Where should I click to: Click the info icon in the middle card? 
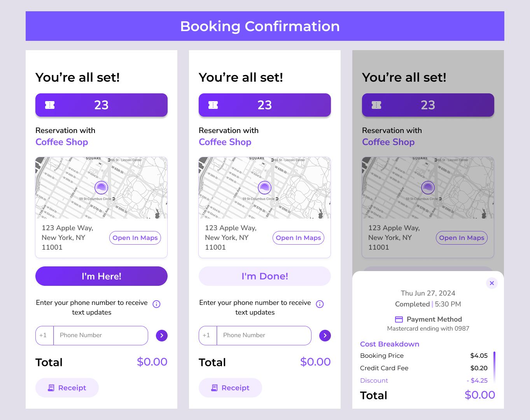tap(320, 304)
